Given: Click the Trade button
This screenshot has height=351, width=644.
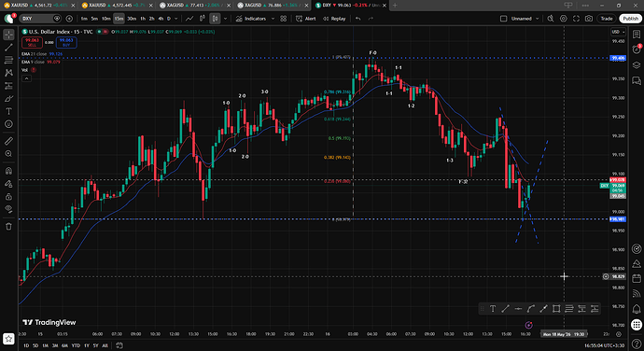Looking at the screenshot, I should (607, 19).
